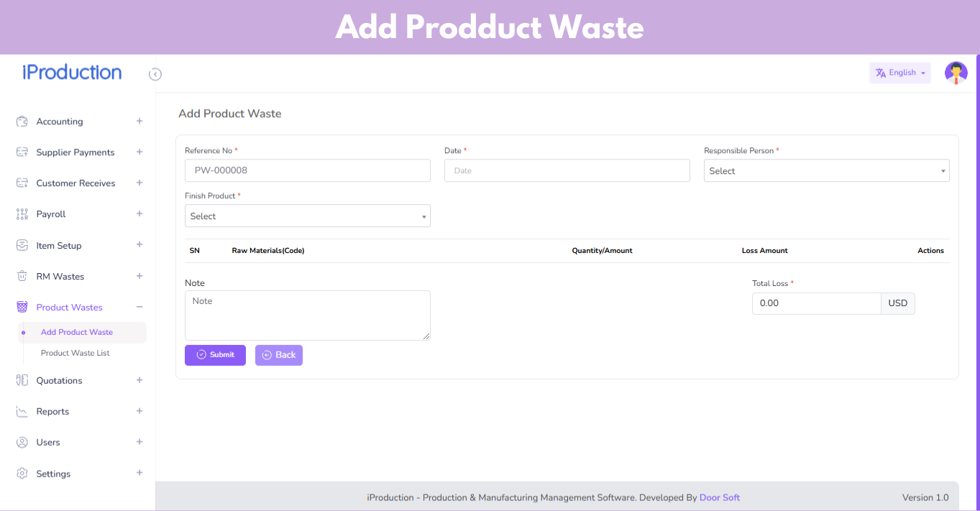
Task: Open the Supplier Payments menu item
Action: point(75,152)
